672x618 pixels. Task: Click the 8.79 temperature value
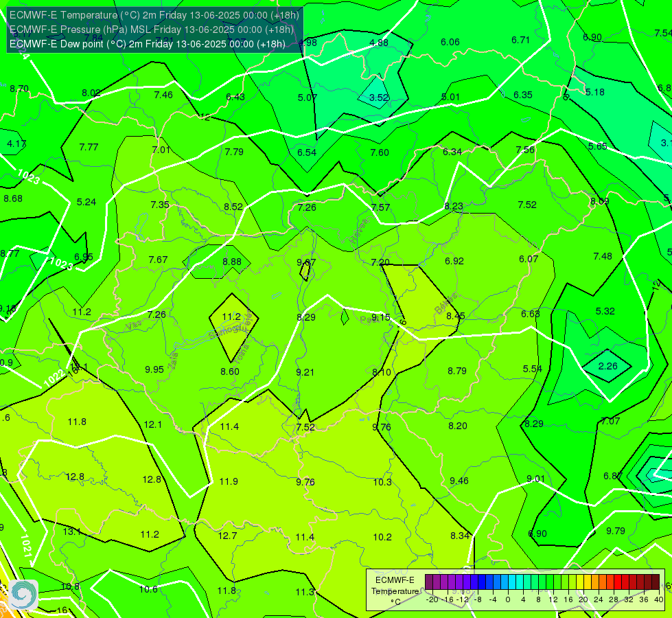tap(457, 371)
